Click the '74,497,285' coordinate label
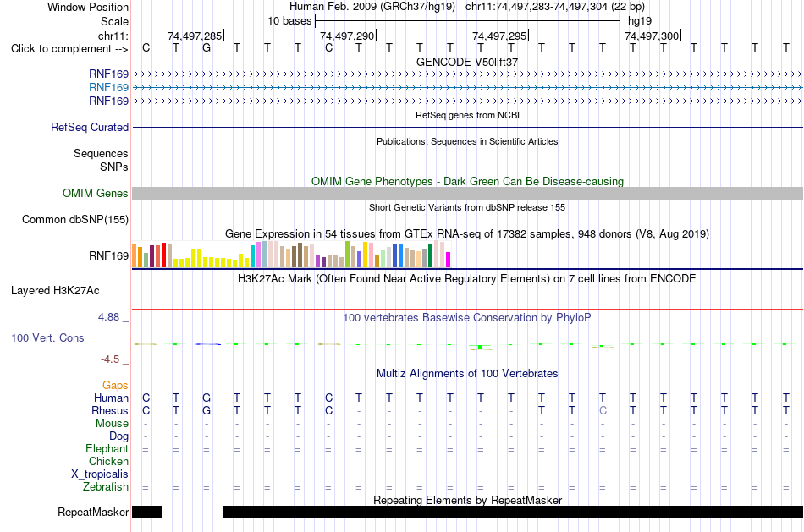This screenshot has width=804, height=532. pos(195,36)
